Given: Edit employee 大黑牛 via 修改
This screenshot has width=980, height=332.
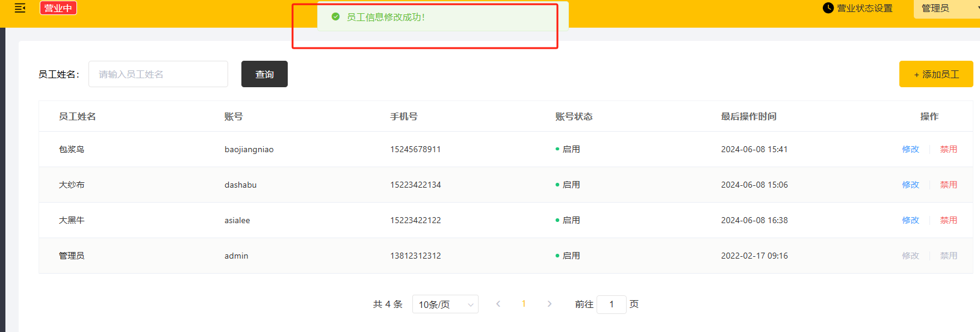Looking at the screenshot, I should 910,220.
